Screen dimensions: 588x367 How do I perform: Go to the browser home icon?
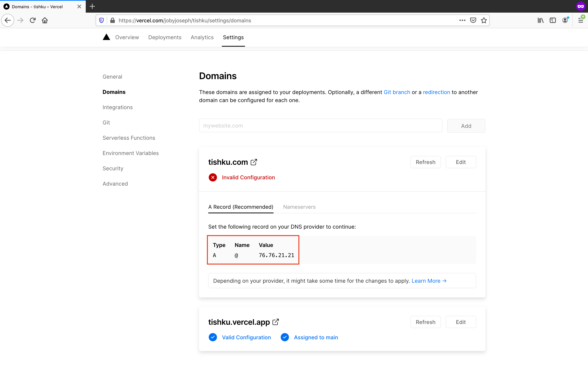(x=45, y=20)
